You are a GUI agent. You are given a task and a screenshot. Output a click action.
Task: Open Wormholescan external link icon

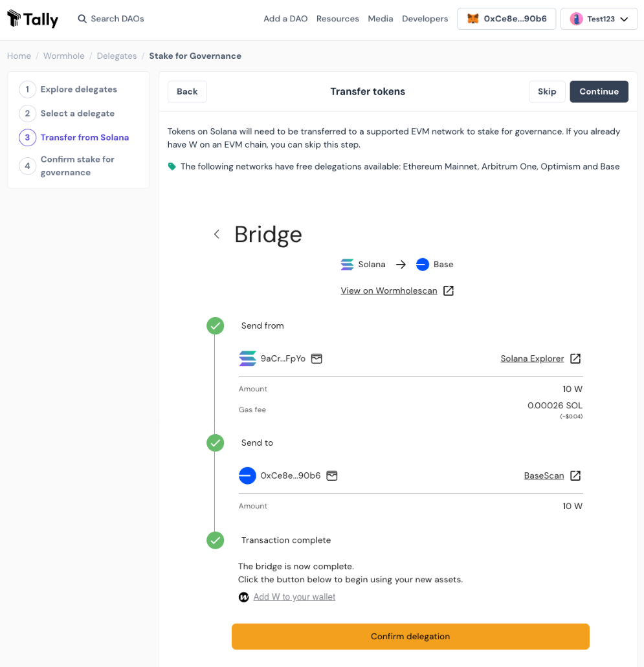pyautogui.click(x=448, y=290)
